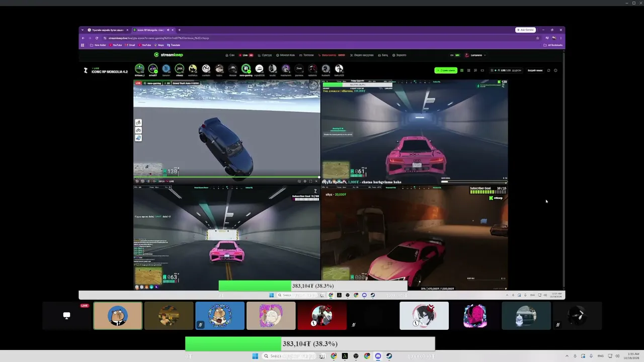Click the Бүгдийг хаах button
This screenshot has height=362, width=644.
click(x=535, y=70)
